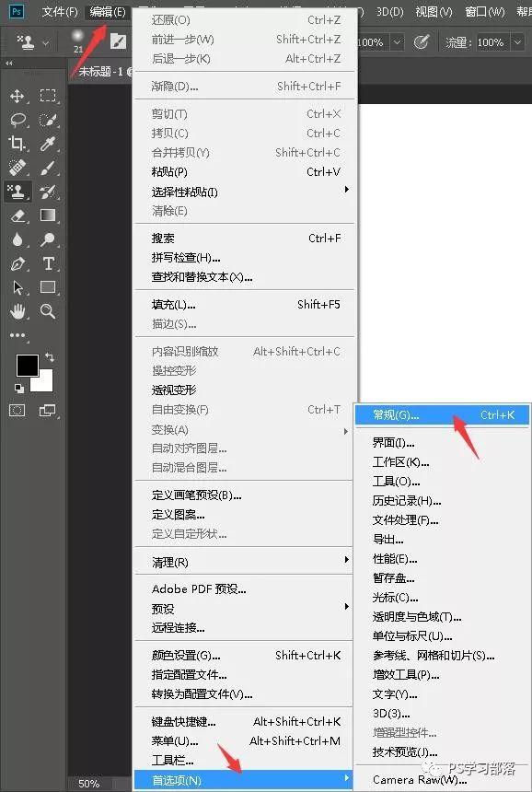Click the black foreground color swatch
This screenshot has height=792, width=532.
point(28,365)
